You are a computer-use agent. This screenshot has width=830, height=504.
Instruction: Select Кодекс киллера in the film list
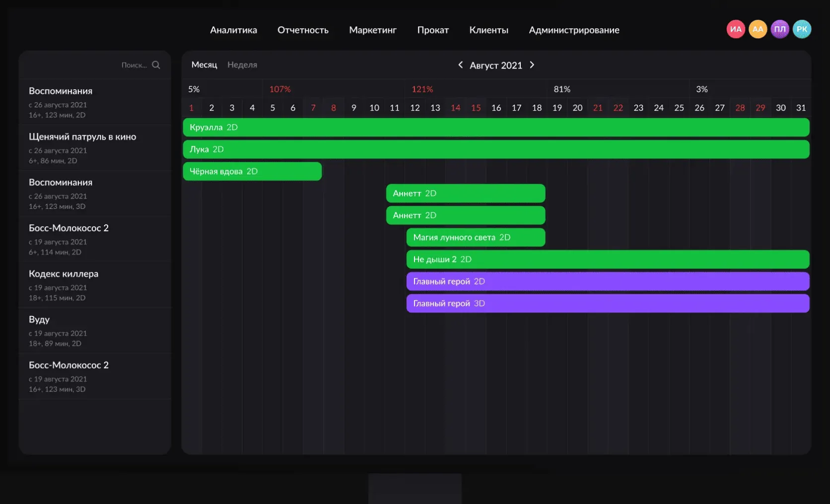[95, 285]
